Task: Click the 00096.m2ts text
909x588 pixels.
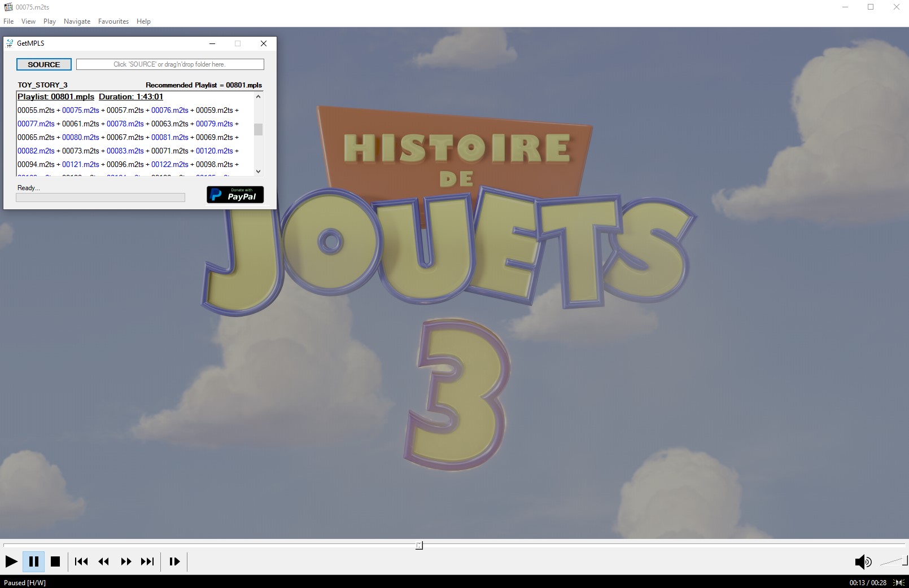Action: point(125,164)
